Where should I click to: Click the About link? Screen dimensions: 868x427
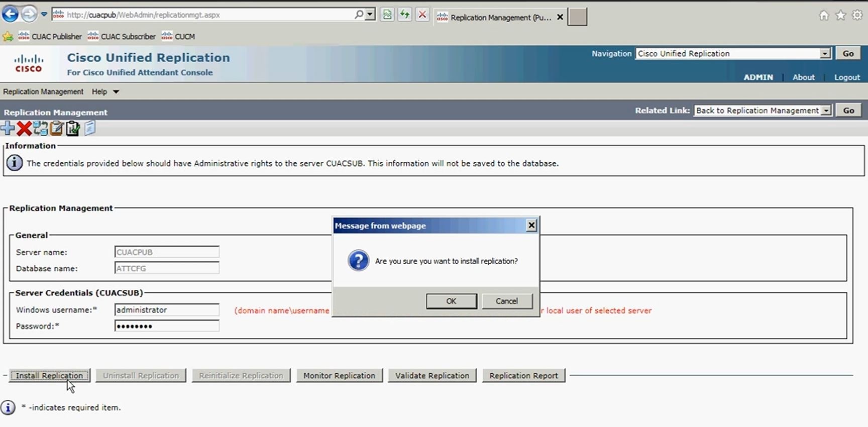click(x=803, y=77)
